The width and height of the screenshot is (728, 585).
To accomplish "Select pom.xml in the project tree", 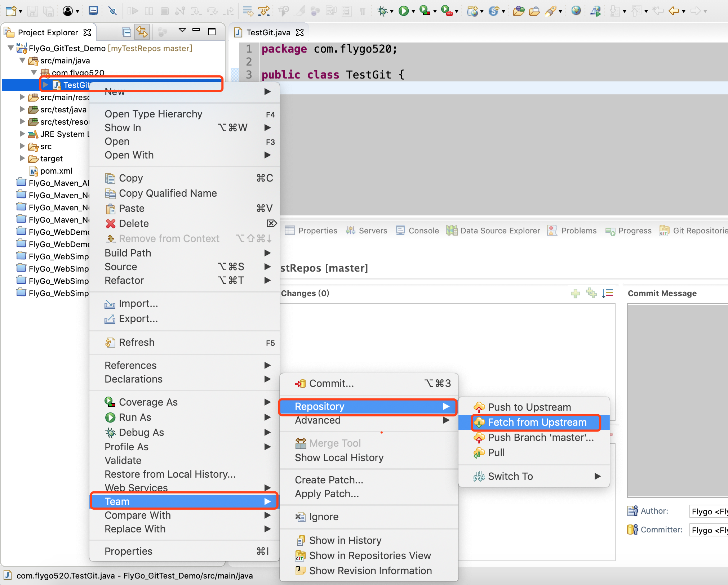I will point(56,171).
